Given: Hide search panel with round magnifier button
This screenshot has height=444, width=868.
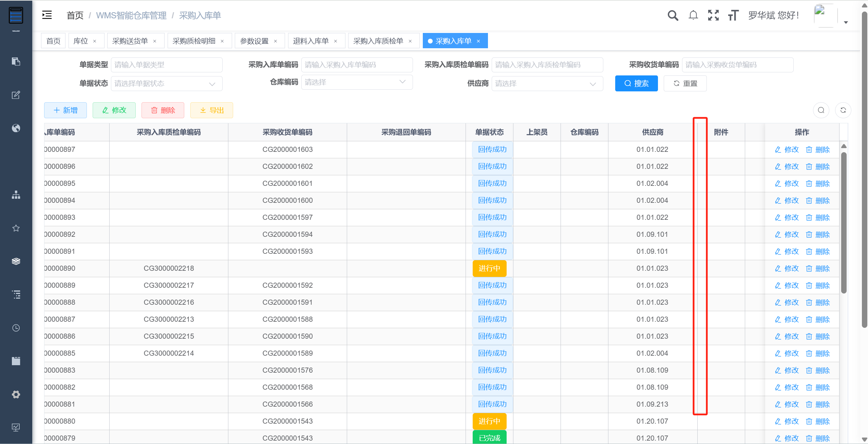Looking at the screenshot, I should pos(821,110).
